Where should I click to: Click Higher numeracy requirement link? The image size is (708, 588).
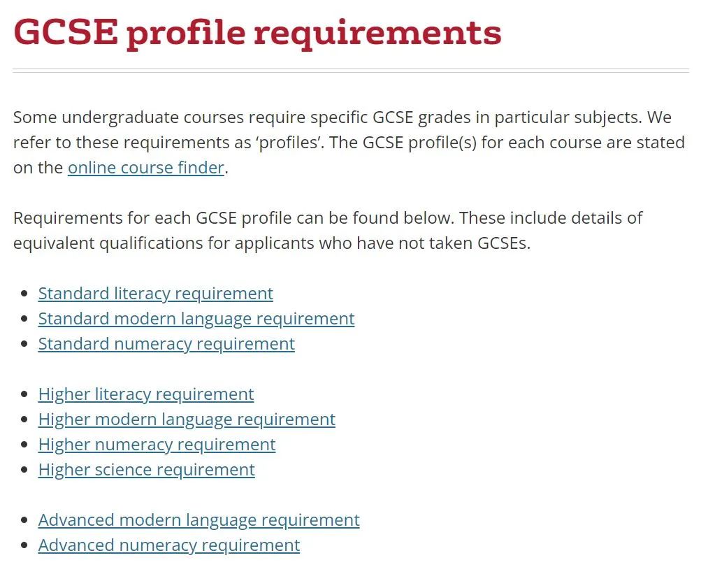[157, 445]
